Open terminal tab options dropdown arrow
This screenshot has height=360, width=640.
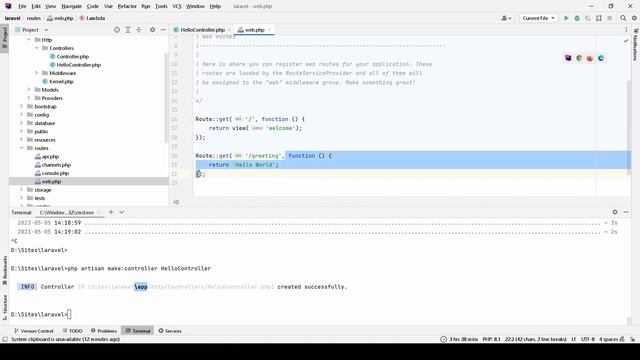[122, 212]
